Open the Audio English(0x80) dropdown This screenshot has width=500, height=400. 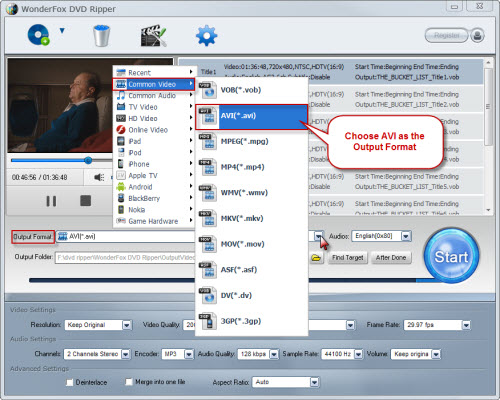406,236
